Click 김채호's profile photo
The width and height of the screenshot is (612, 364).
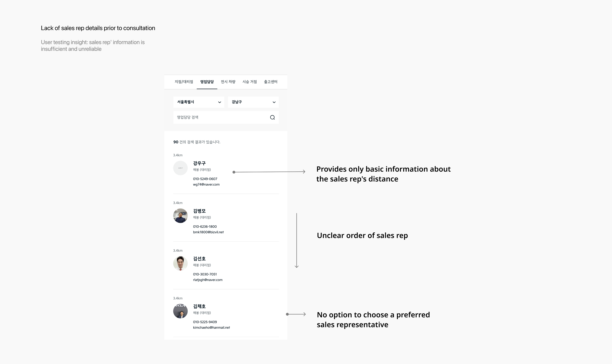click(x=180, y=311)
